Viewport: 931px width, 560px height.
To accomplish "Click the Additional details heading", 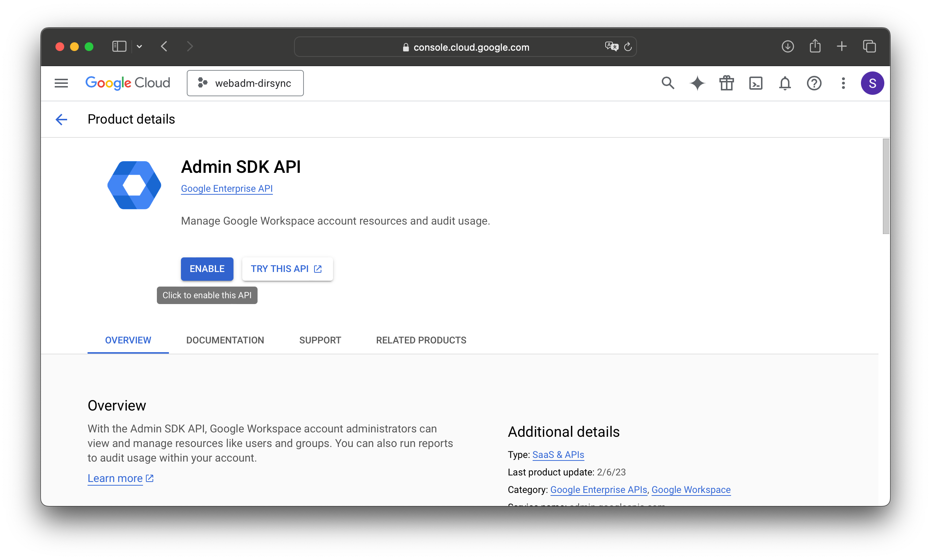I will (563, 432).
